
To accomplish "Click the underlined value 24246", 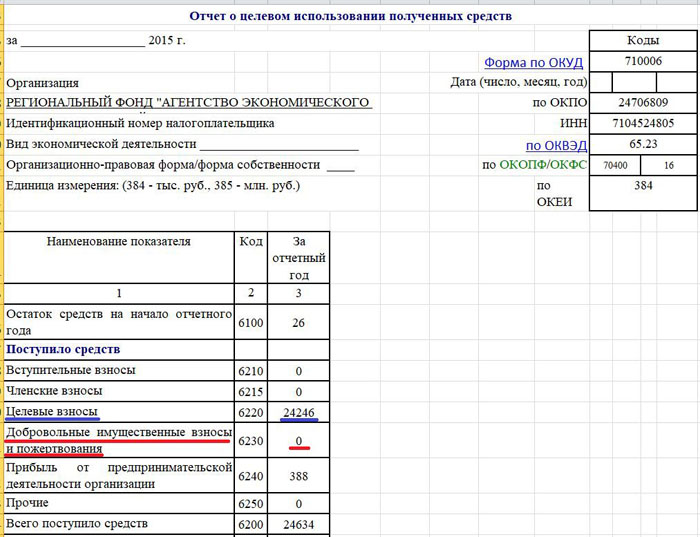I will click(299, 412).
